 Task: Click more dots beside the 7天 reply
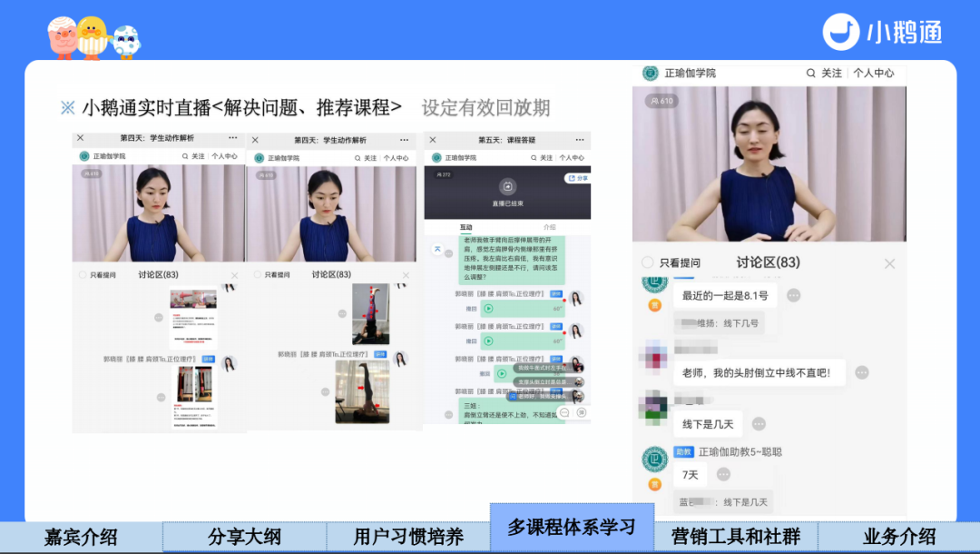click(x=723, y=475)
